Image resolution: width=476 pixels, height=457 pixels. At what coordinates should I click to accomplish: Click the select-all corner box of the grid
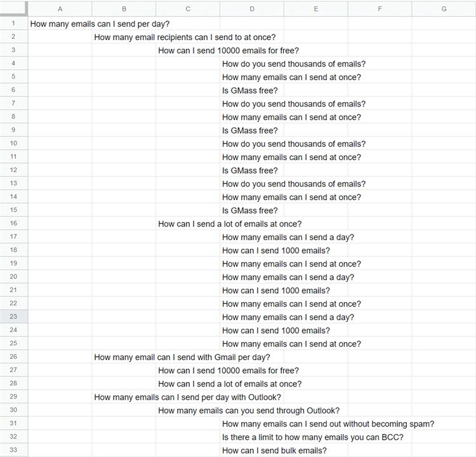tap(13, 9)
